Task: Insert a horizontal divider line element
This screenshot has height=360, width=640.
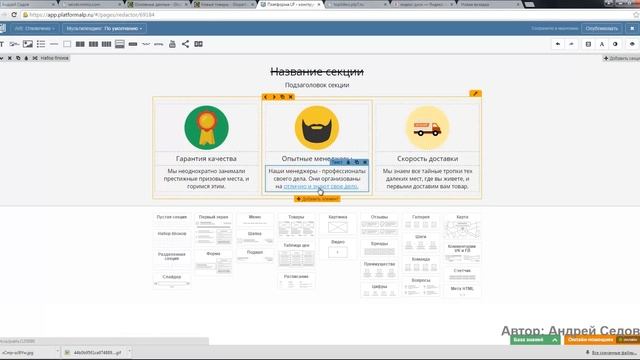Action: click(54, 44)
